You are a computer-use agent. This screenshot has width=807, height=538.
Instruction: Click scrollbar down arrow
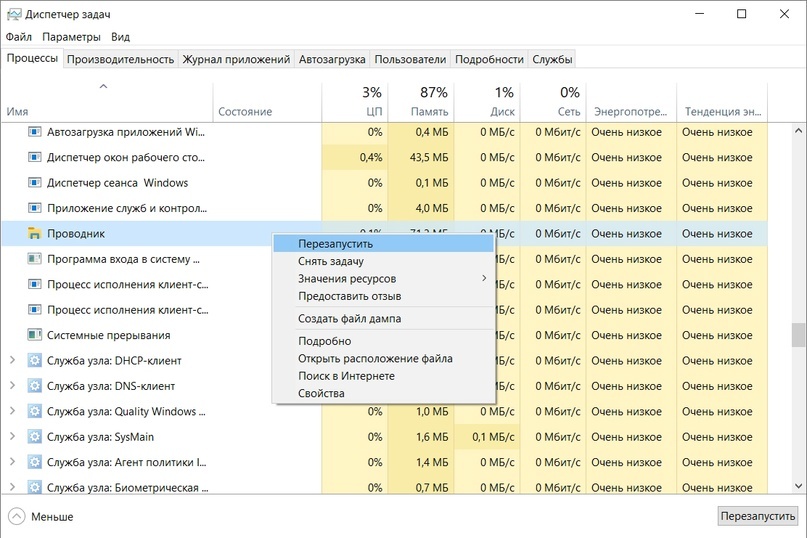point(798,485)
